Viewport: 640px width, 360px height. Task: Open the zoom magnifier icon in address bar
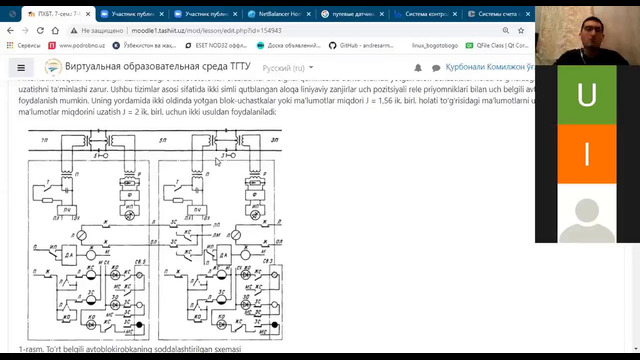point(506,31)
